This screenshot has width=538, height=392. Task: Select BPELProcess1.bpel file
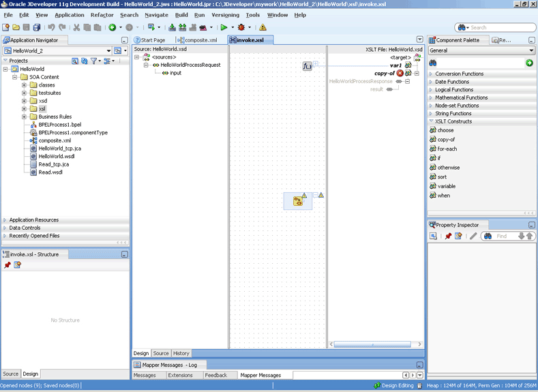pyautogui.click(x=60, y=125)
